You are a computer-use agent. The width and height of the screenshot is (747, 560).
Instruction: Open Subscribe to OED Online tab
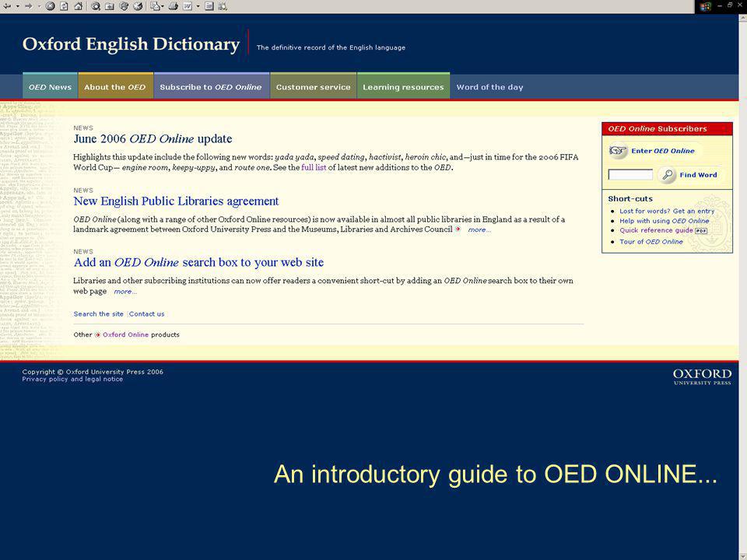(x=211, y=86)
